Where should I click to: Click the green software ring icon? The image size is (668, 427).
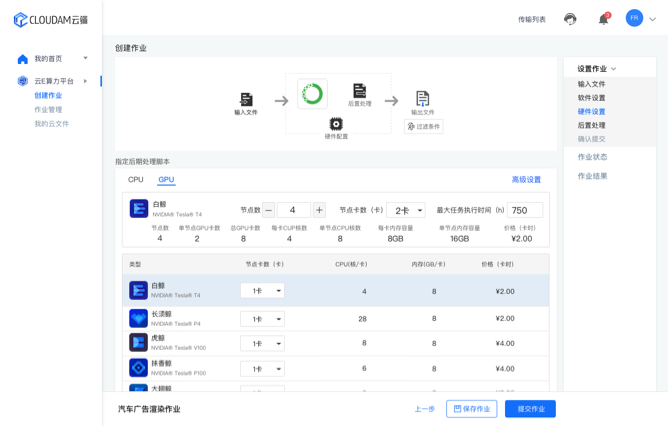312,94
